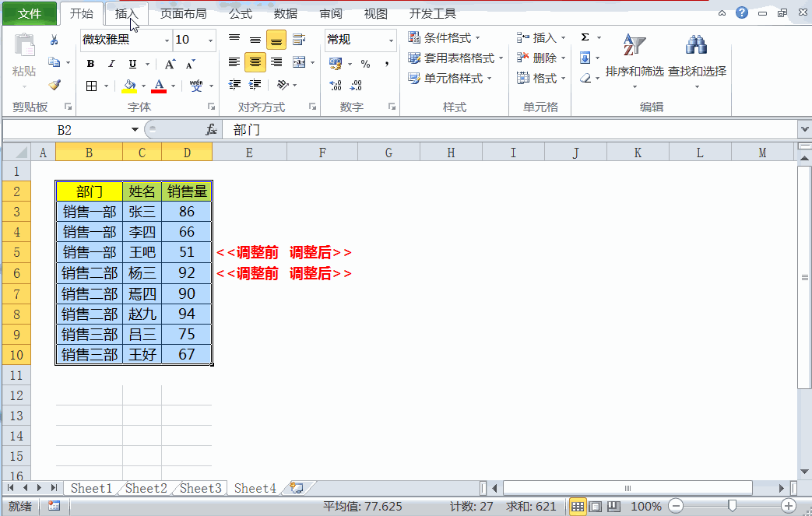Adjust the zoom slider handle
This screenshot has width=812, height=516.
pyautogui.click(x=732, y=506)
